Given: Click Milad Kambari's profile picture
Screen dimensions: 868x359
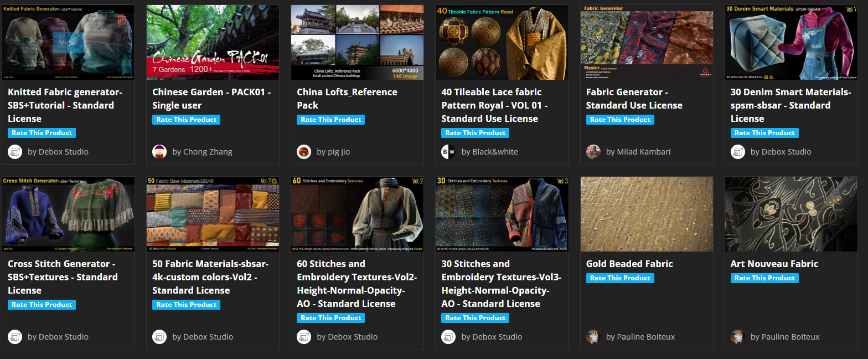Looking at the screenshot, I should [x=593, y=152].
